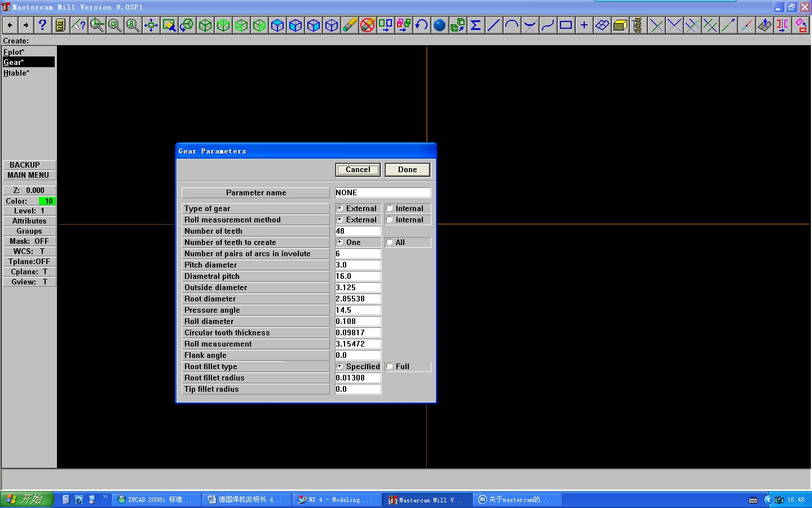Choose Gear from the Create menu

(x=29, y=62)
